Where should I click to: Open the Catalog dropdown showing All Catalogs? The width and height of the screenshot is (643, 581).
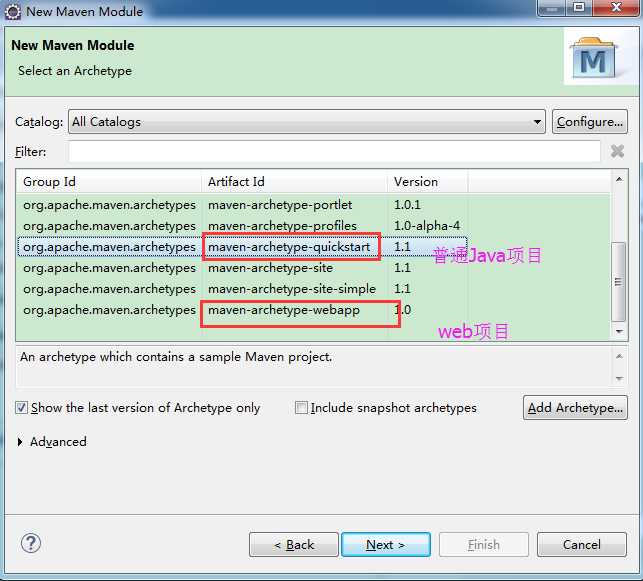pyautogui.click(x=307, y=122)
